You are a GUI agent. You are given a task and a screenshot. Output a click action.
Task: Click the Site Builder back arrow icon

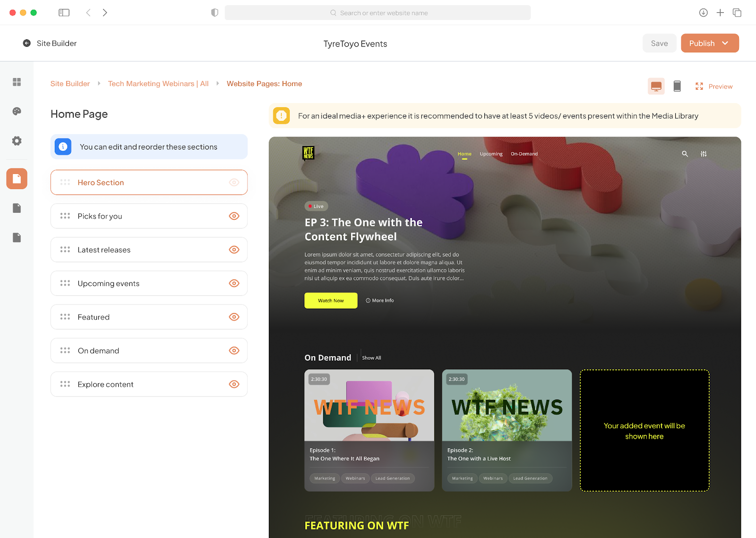pos(27,43)
